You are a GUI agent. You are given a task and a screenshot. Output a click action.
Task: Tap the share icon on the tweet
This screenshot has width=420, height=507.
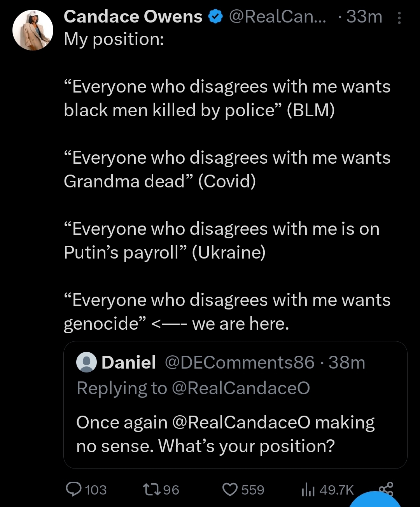385,489
